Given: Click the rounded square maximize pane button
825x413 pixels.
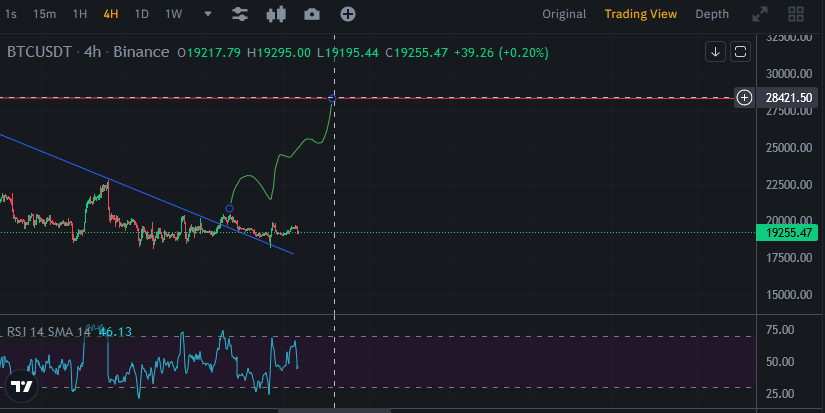Looking at the screenshot, I should [740, 52].
